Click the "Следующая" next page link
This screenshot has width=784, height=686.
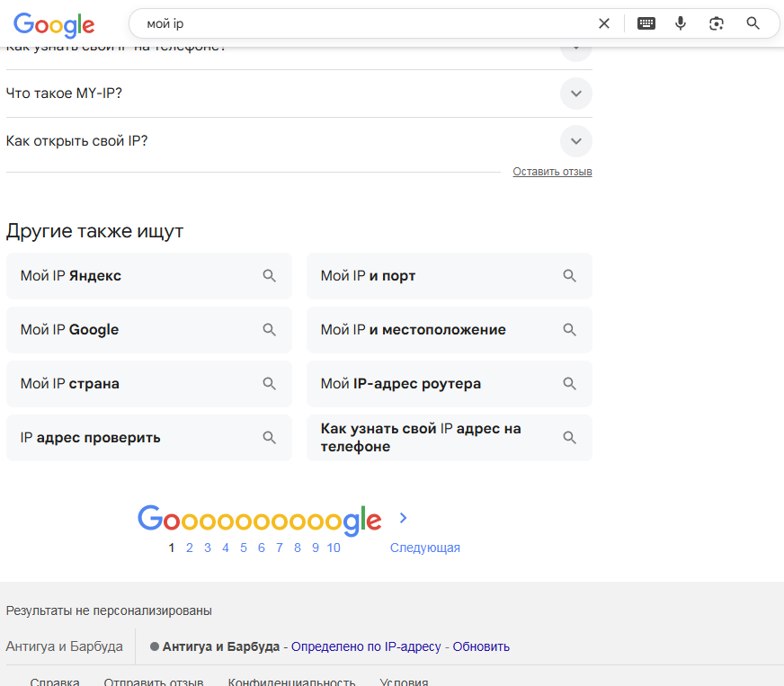coord(424,548)
